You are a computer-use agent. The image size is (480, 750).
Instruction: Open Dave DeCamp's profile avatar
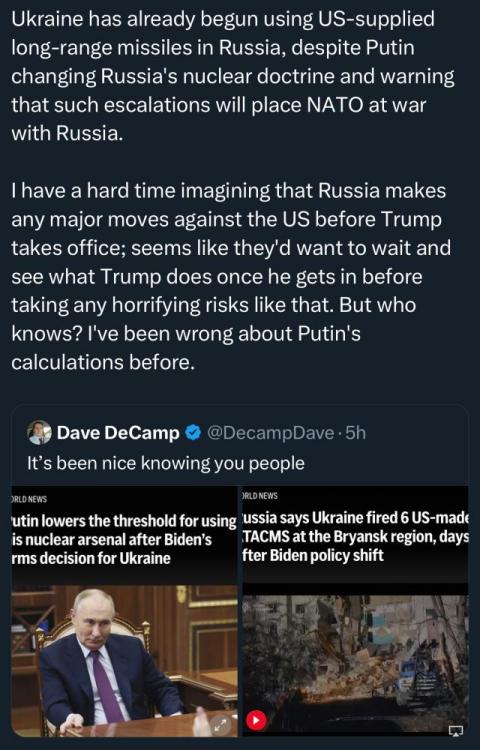[x=39, y=433]
